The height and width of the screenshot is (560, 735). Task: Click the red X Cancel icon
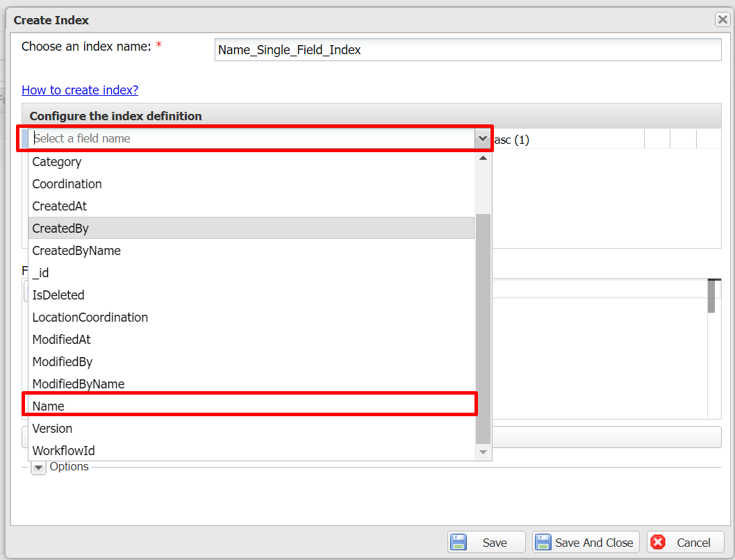pyautogui.click(x=659, y=542)
